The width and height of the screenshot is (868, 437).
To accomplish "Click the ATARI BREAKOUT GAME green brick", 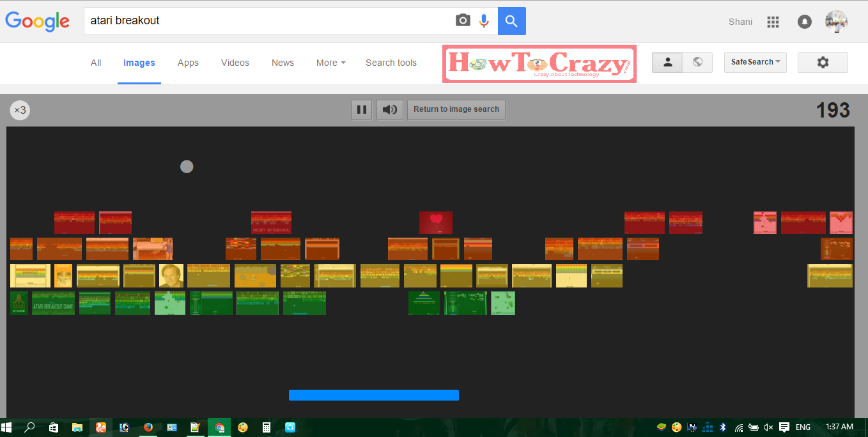I will (x=54, y=303).
